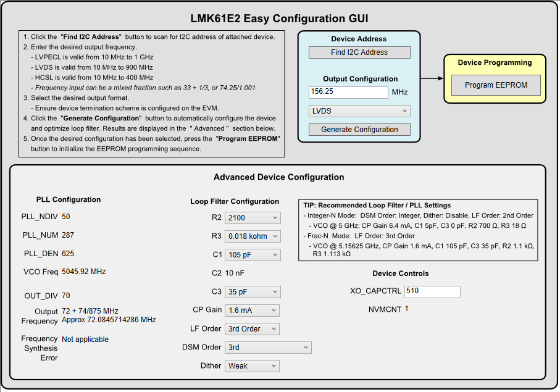Select the Approx 72.0845714286 MHz text
The width and height of the screenshot is (560, 392).
coord(109,320)
